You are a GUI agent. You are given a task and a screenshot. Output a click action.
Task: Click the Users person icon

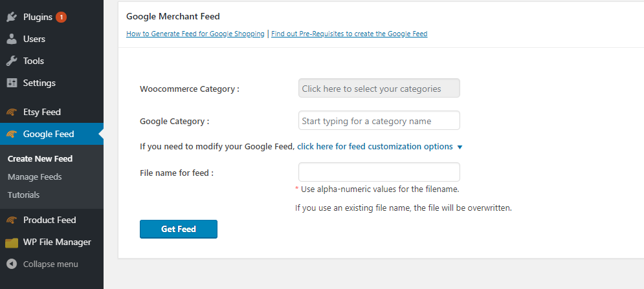[x=12, y=39]
